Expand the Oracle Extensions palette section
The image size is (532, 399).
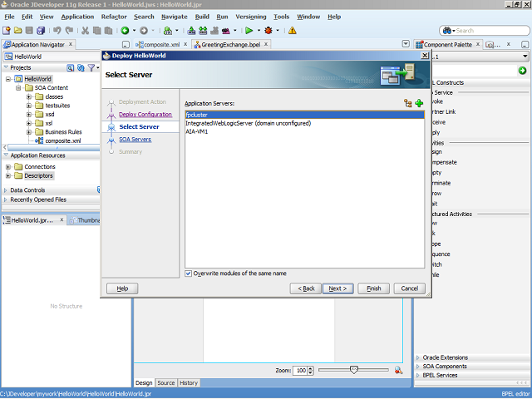click(x=418, y=357)
